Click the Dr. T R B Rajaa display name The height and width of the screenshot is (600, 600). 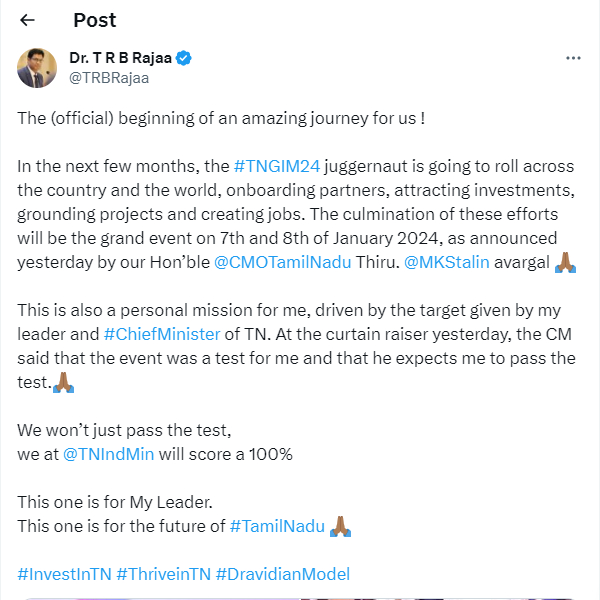pos(120,59)
